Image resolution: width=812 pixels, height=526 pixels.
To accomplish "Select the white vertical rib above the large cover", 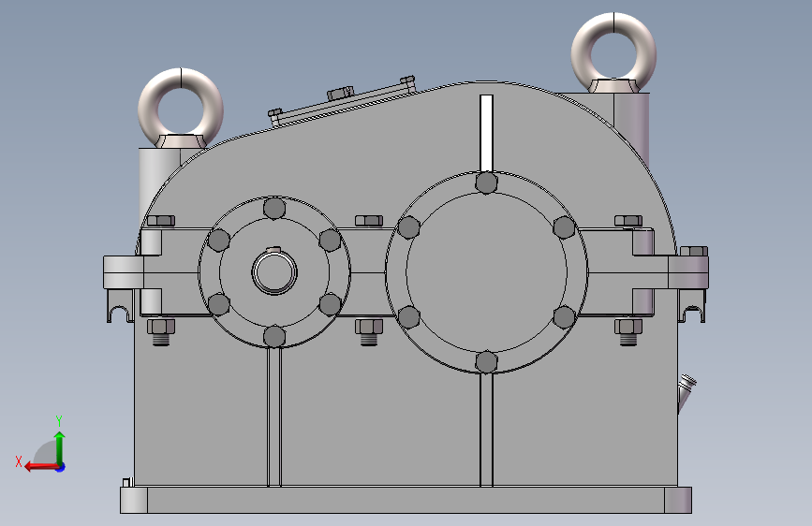I will tap(486, 133).
